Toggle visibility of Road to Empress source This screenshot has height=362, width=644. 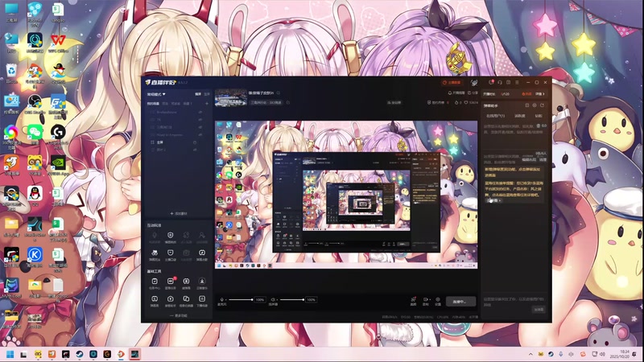200,134
